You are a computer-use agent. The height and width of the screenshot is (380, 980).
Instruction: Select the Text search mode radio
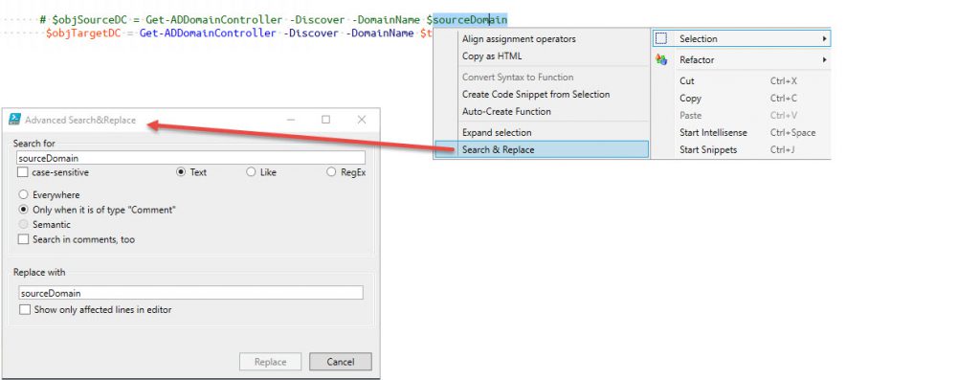click(x=181, y=172)
